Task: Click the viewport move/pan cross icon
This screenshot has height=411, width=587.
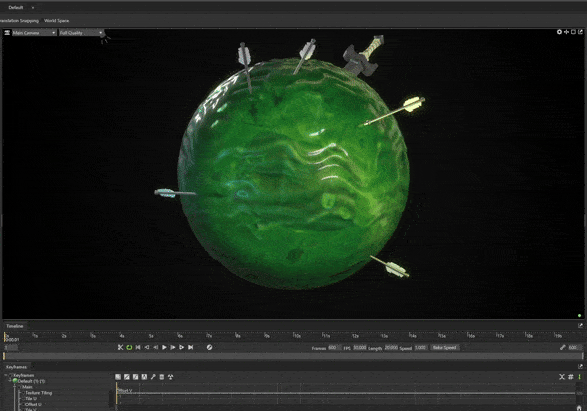Action: tap(566, 32)
